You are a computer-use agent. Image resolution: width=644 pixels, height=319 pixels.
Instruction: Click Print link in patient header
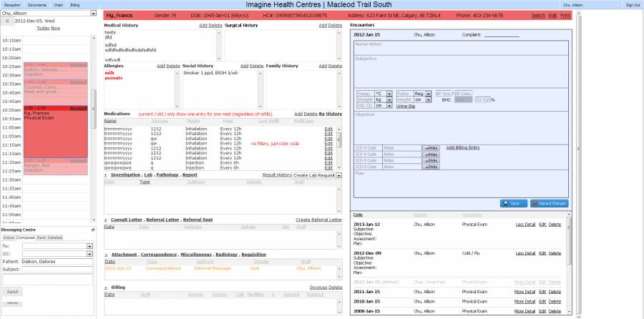(x=565, y=16)
